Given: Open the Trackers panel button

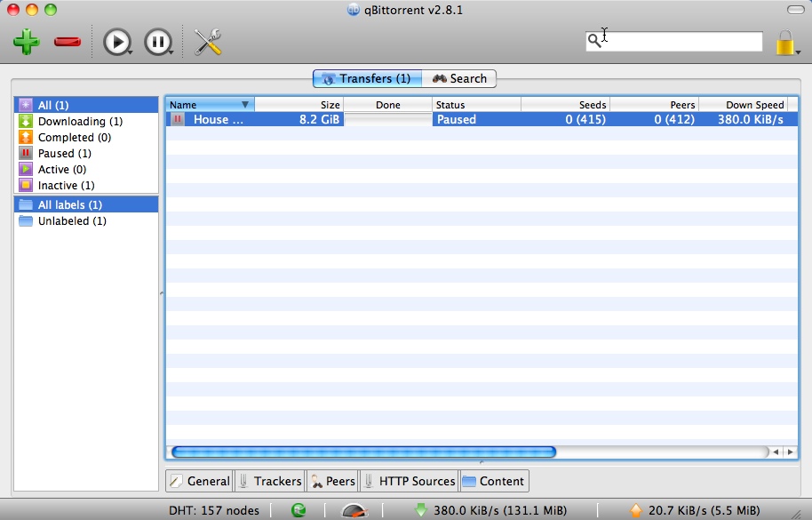Looking at the screenshot, I should coord(269,481).
